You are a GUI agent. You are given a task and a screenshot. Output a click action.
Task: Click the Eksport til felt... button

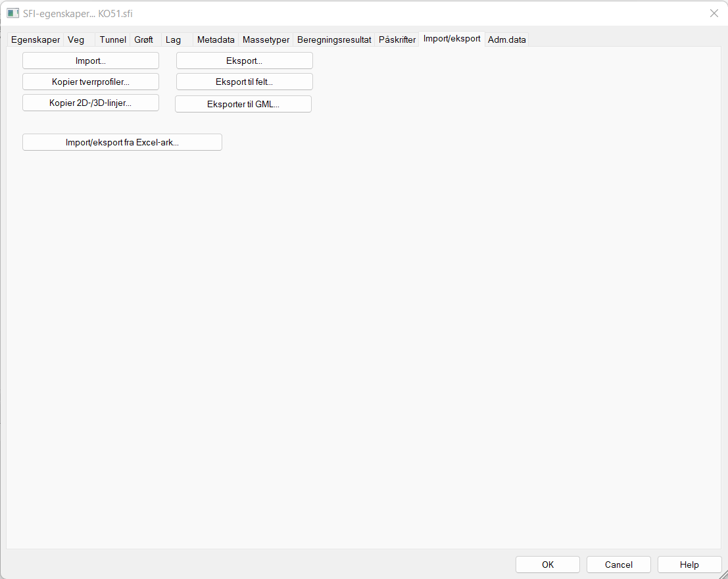pyautogui.click(x=244, y=82)
